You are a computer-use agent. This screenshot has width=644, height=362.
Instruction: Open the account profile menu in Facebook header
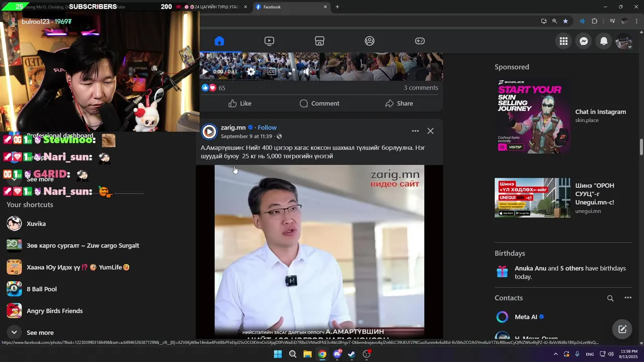[x=624, y=42]
